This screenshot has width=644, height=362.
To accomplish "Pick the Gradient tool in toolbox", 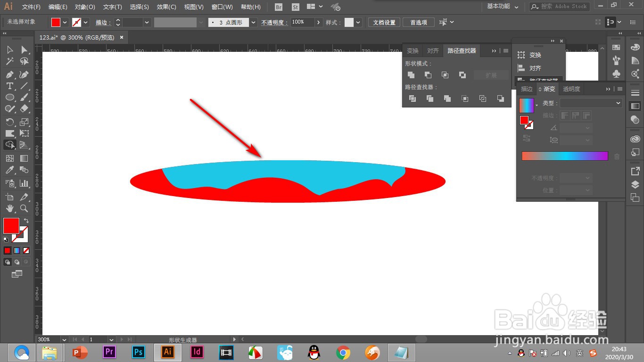I will (24, 158).
